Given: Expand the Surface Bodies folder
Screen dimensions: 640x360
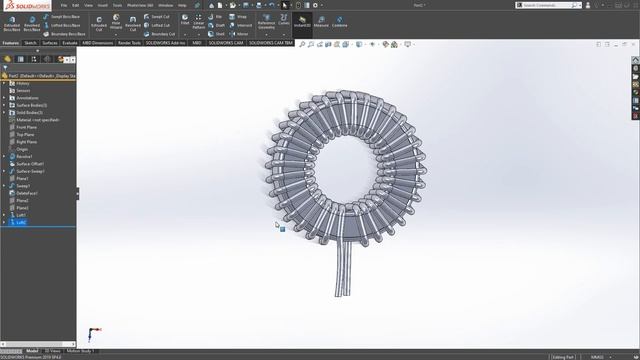Looking at the screenshot, I should [x=4, y=105].
